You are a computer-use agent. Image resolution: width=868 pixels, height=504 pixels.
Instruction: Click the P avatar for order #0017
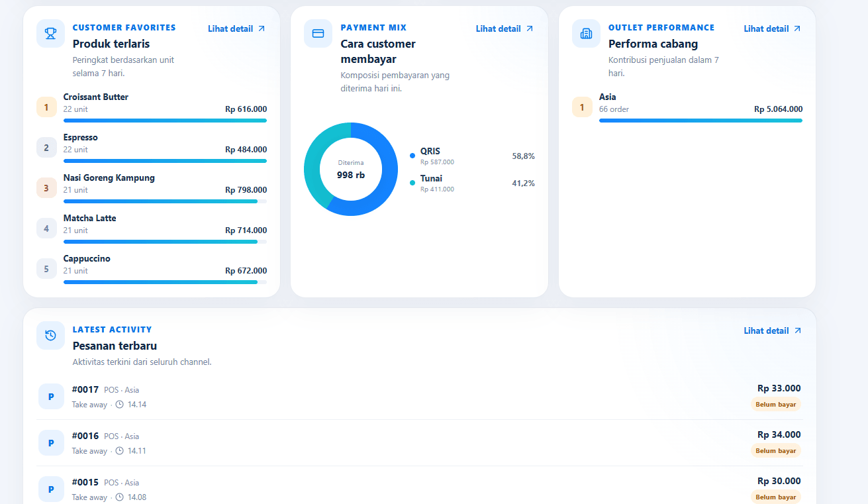pos(51,397)
